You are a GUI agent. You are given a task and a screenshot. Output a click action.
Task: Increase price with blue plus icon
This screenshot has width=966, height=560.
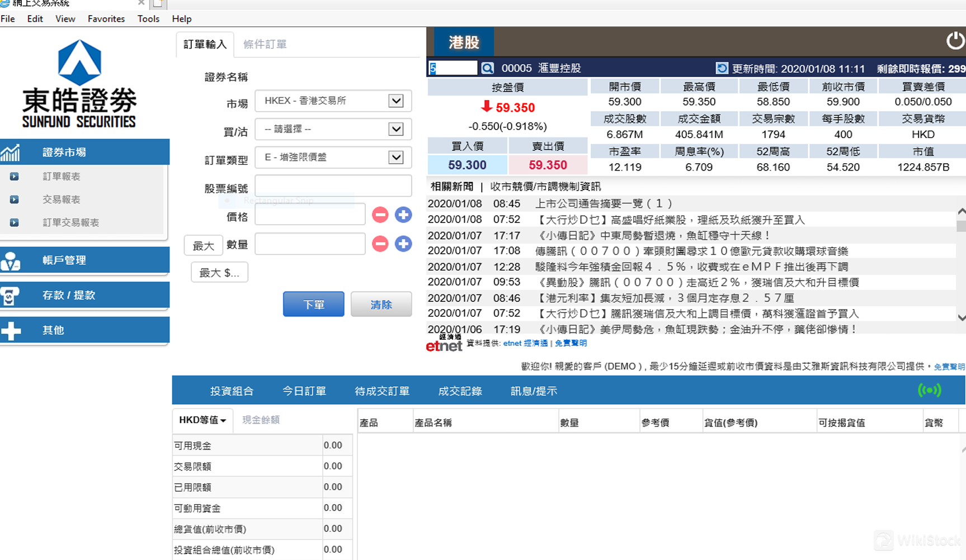coord(403,215)
